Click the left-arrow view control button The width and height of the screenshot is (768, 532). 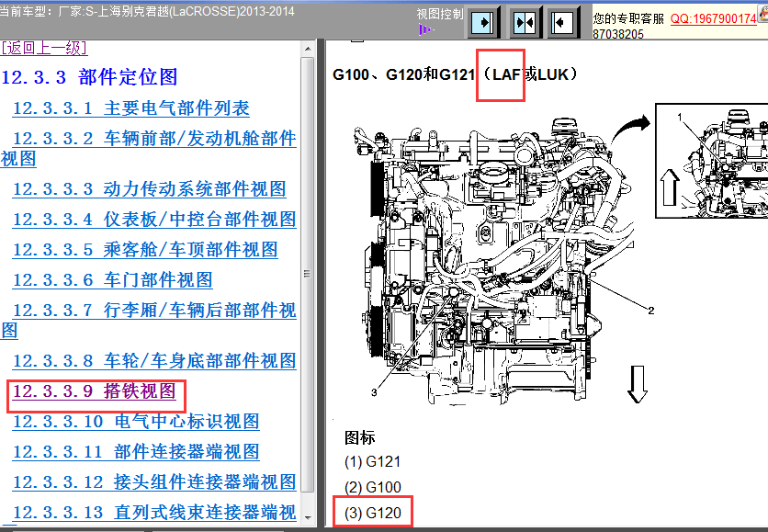coord(562,23)
